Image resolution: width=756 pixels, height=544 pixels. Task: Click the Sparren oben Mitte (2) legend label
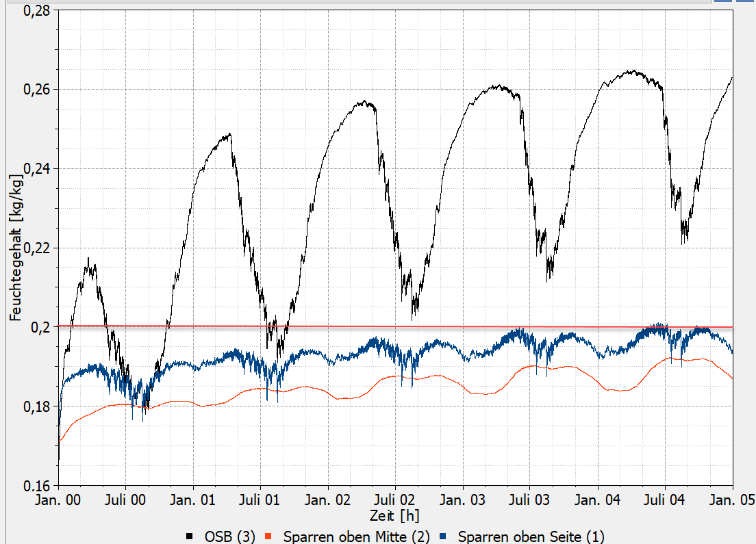coord(356,536)
